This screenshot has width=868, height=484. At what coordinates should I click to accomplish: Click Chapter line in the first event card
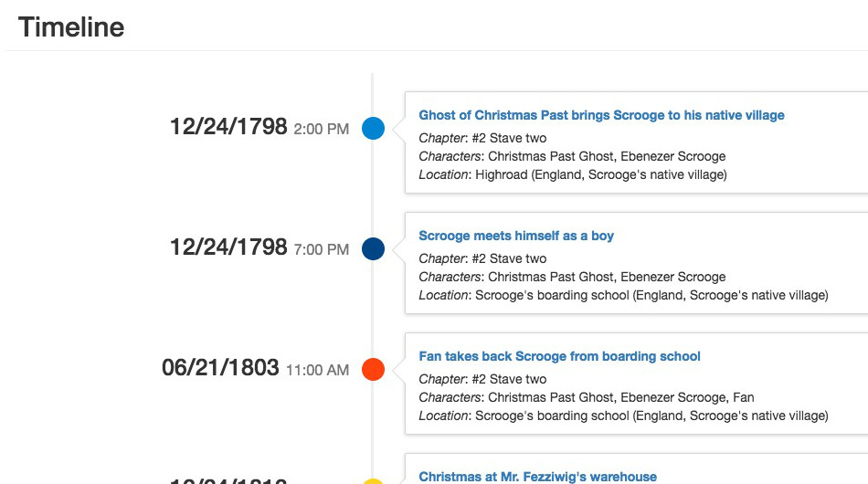[x=482, y=138]
